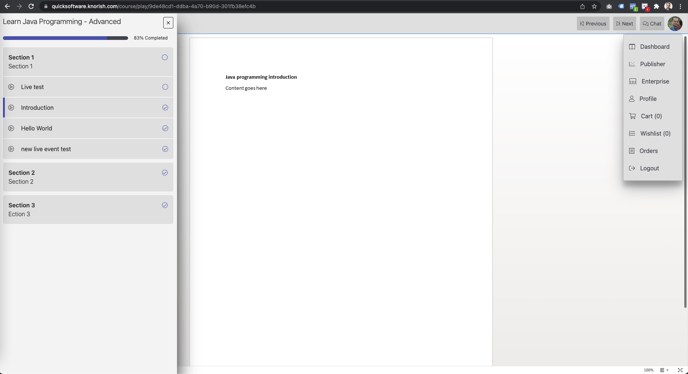Click fullscreen icon at bottom right

pos(680,370)
